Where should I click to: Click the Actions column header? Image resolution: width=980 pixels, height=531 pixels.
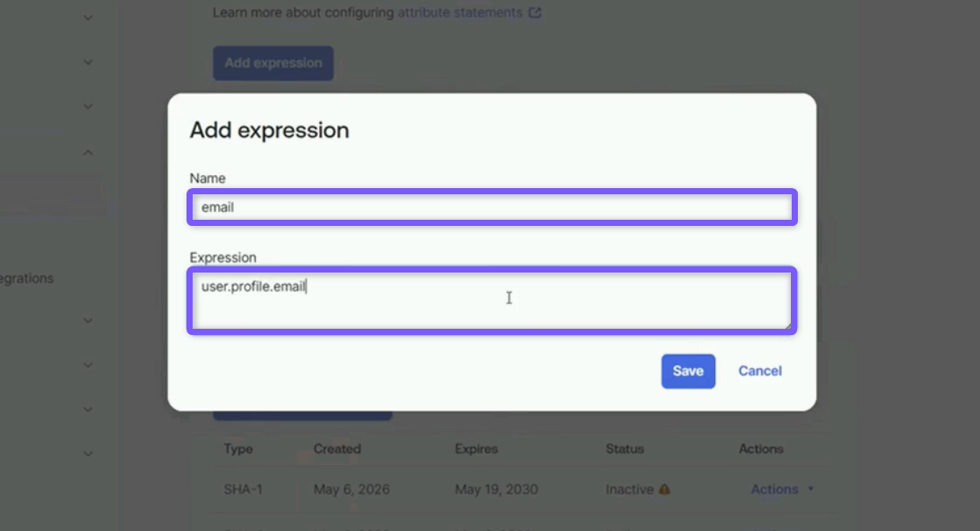761,449
